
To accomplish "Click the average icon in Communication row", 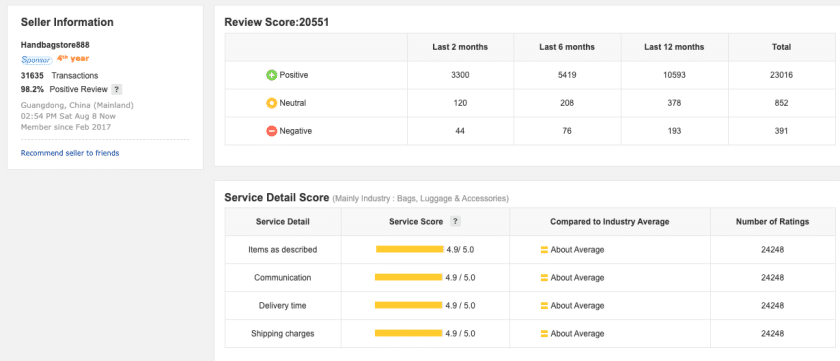I will tap(544, 278).
